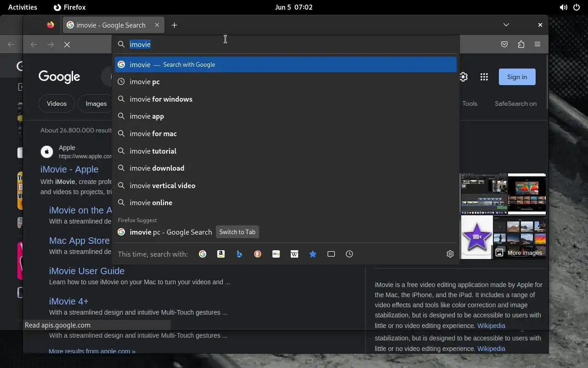The width and height of the screenshot is (588, 368).
Task: Open SafeSearch on setting
Action: (515, 103)
